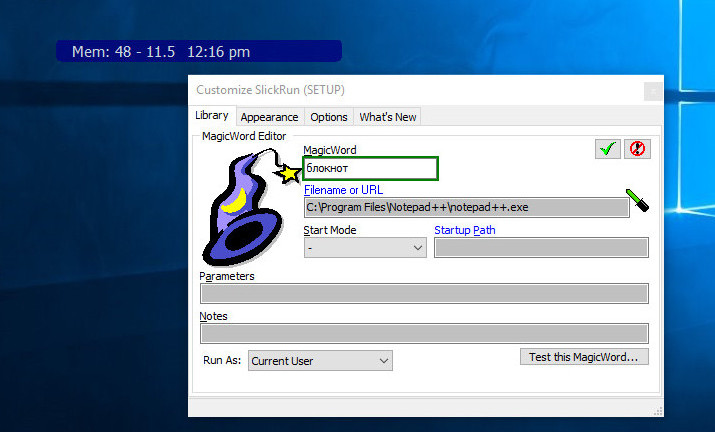This screenshot has height=432, width=715.
Task: Click the MagicWord field containing блокнот
Action: [370, 168]
